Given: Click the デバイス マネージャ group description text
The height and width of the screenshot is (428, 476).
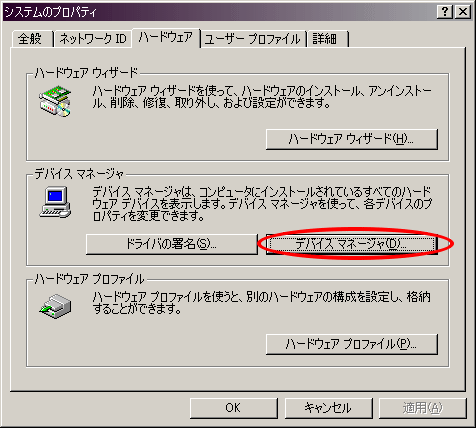Looking at the screenshot, I should (262, 204).
